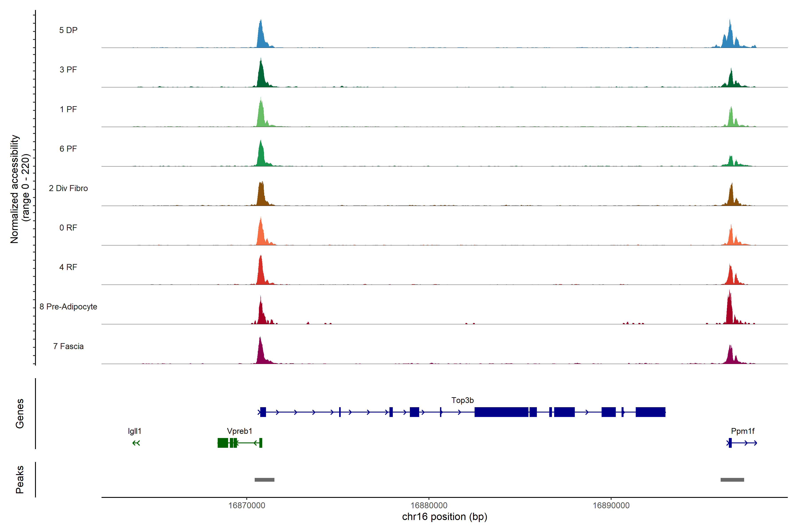Click the 16870000 axis tick label

[247, 505]
